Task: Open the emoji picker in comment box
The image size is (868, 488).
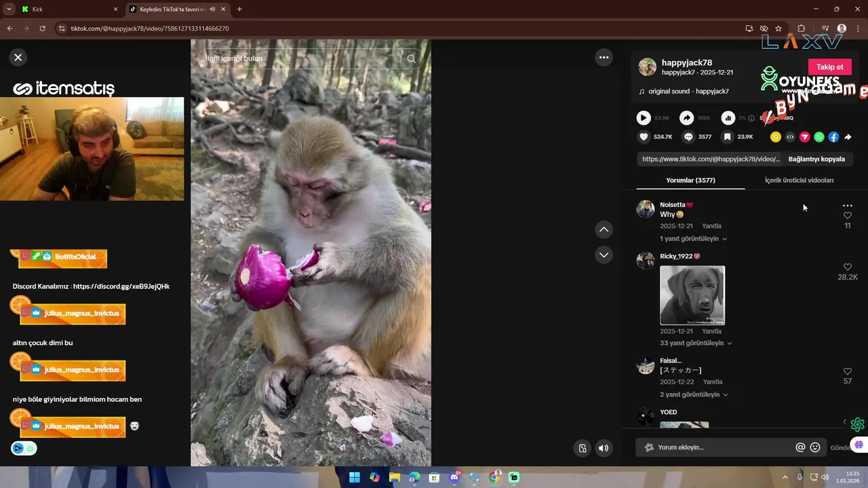Action: click(815, 447)
